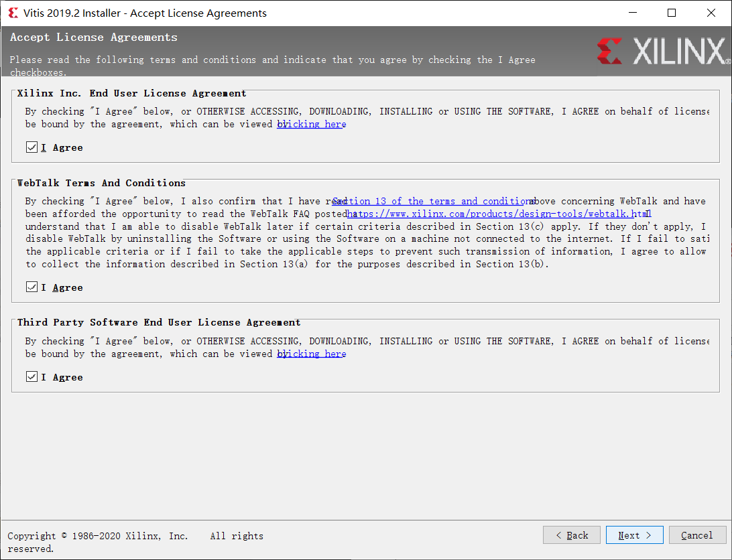Open Xilinx EULA via 'clicking here' link
Screen dimensions: 732x560
tap(312, 124)
